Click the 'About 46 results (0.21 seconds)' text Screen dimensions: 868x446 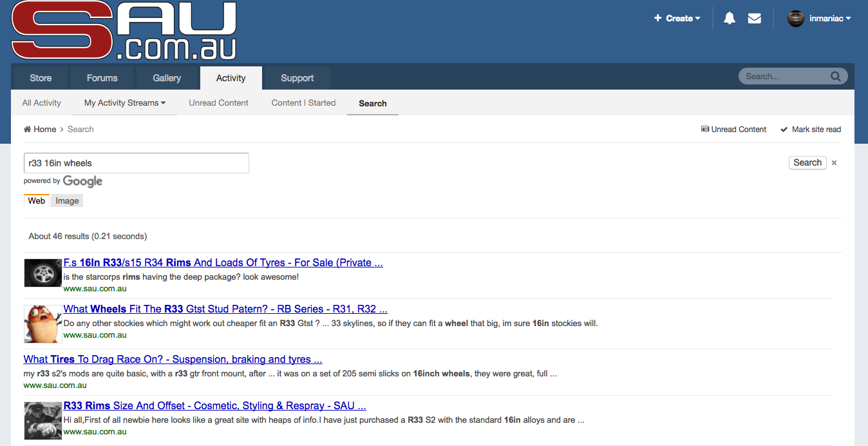coord(88,237)
